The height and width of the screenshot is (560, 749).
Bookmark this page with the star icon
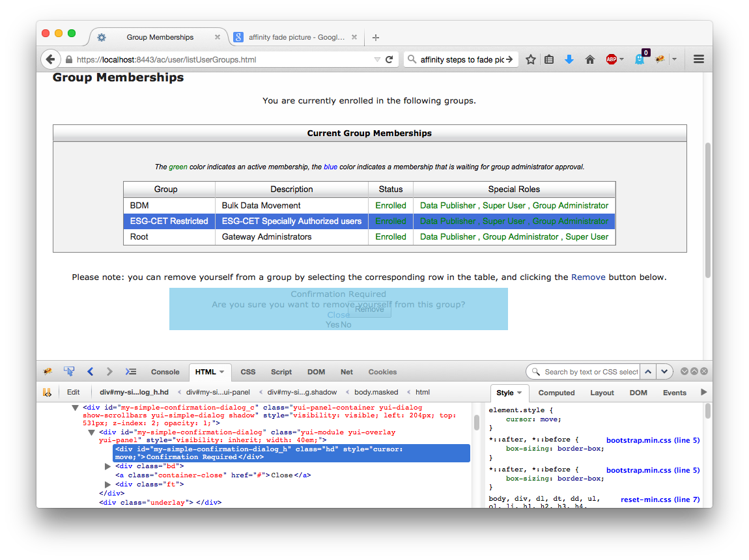[531, 59]
